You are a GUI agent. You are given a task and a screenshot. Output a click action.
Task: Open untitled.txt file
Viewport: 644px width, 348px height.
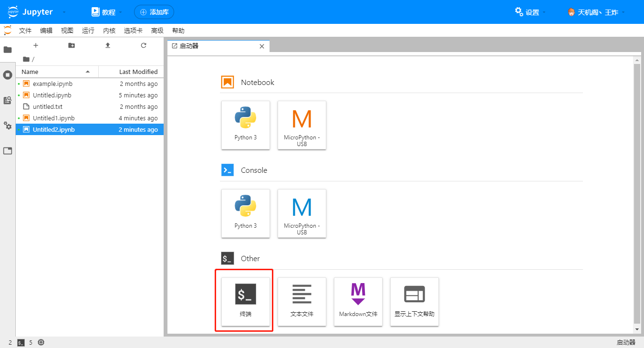point(48,106)
